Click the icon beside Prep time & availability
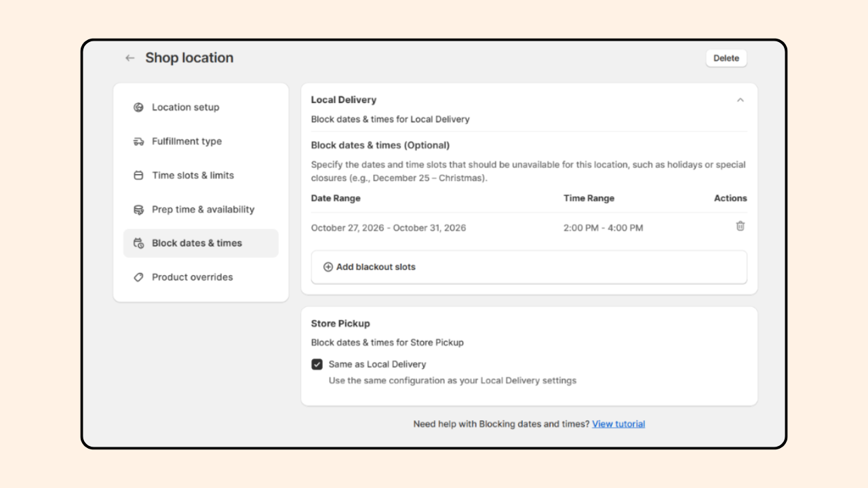The width and height of the screenshot is (868, 488). tap(138, 209)
